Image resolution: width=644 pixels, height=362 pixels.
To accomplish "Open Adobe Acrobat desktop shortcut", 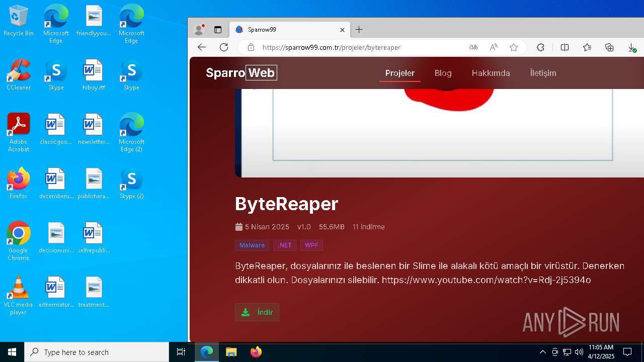I will coord(19,133).
